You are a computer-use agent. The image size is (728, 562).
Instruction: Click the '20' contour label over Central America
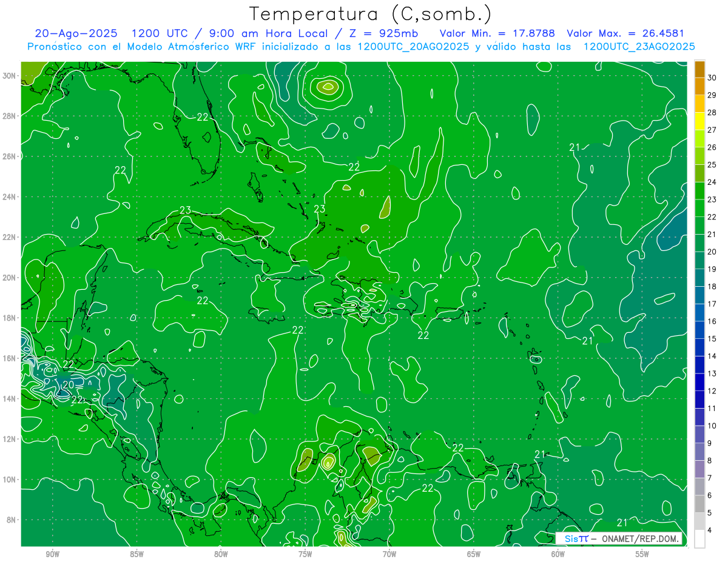pos(69,384)
